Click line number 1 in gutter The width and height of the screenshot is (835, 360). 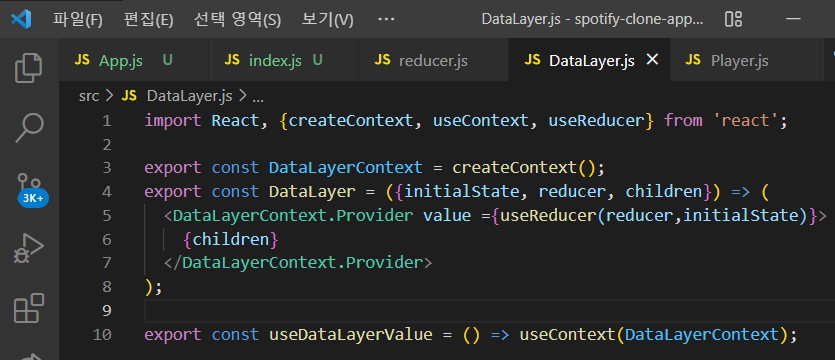point(107,121)
